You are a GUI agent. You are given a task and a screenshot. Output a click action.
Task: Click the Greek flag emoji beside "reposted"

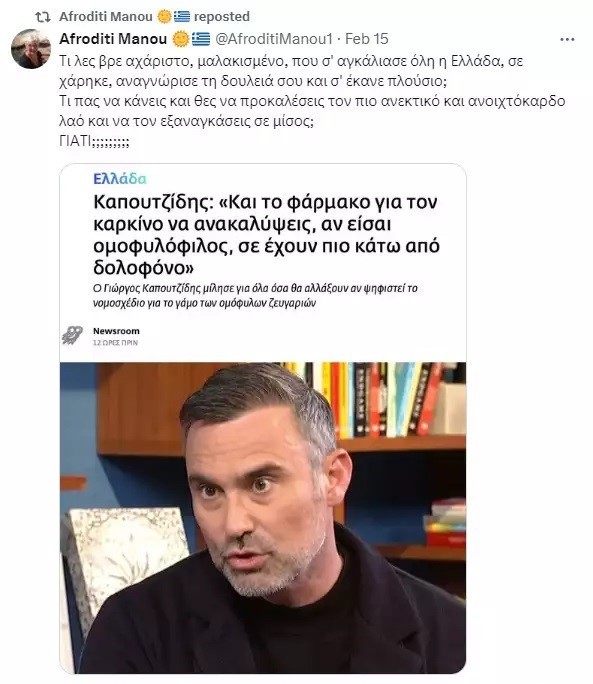coord(182,17)
